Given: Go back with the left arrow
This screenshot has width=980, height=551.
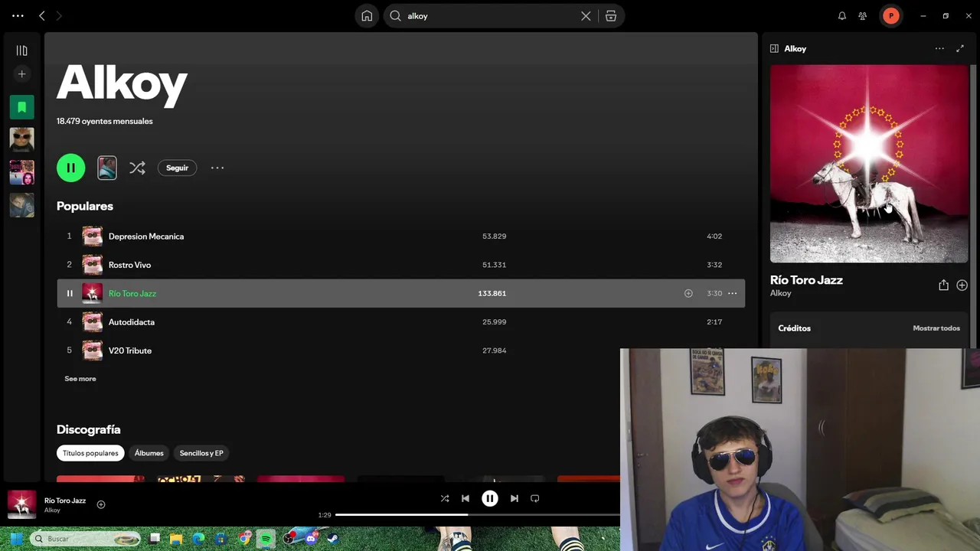Looking at the screenshot, I should (x=42, y=15).
